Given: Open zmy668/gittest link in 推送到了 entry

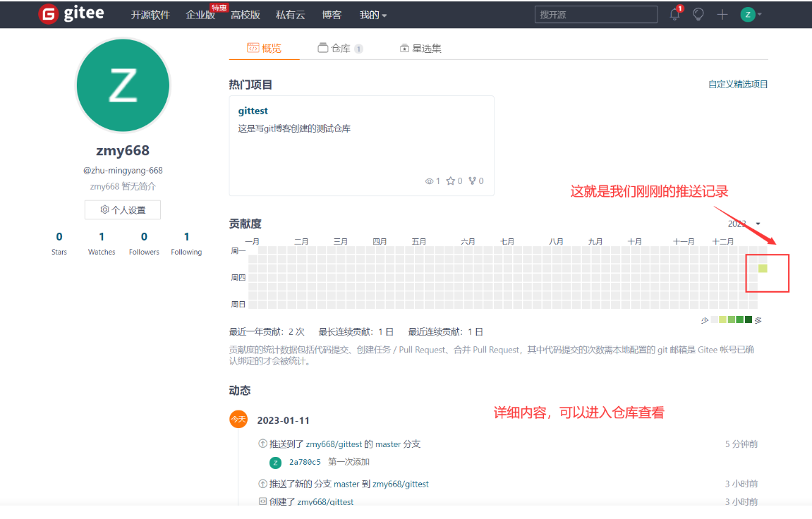Looking at the screenshot, I should [x=334, y=444].
